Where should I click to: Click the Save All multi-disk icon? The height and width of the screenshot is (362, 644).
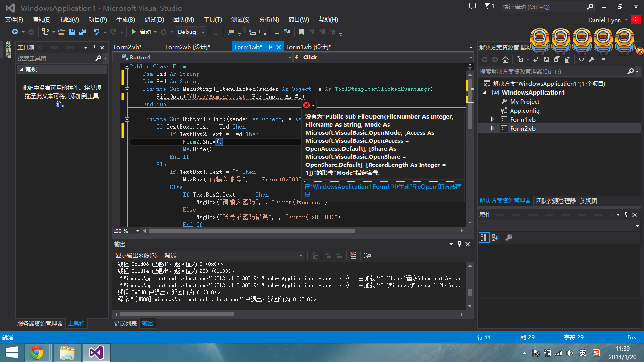pyautogui.click(x=83, y=32)
